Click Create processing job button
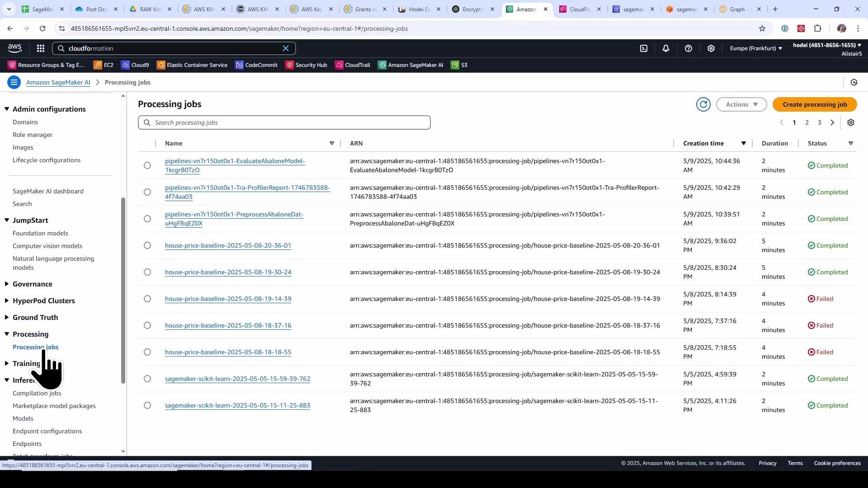Viewport: 868px width, 488px height. pos(815,104)
